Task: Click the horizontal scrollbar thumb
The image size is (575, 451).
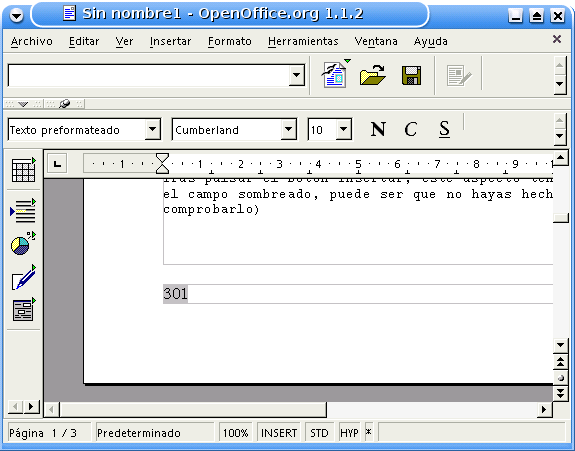Action: click(193, 409)
